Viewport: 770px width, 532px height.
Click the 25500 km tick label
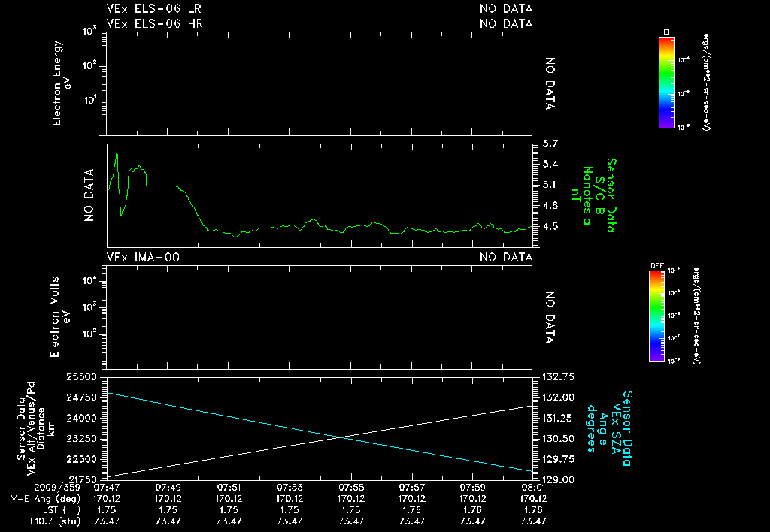pyautogui.click(x=81, y=377)
